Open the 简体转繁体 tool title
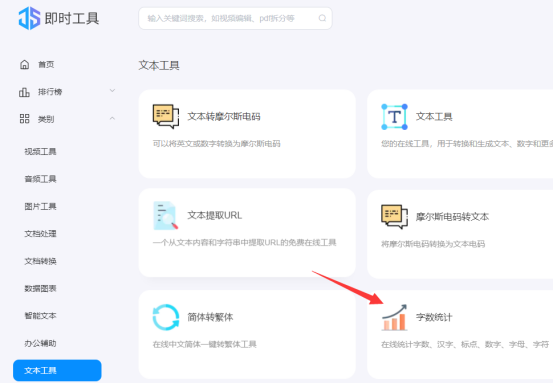This screenshot has width=553, height=384. [210, 317]
